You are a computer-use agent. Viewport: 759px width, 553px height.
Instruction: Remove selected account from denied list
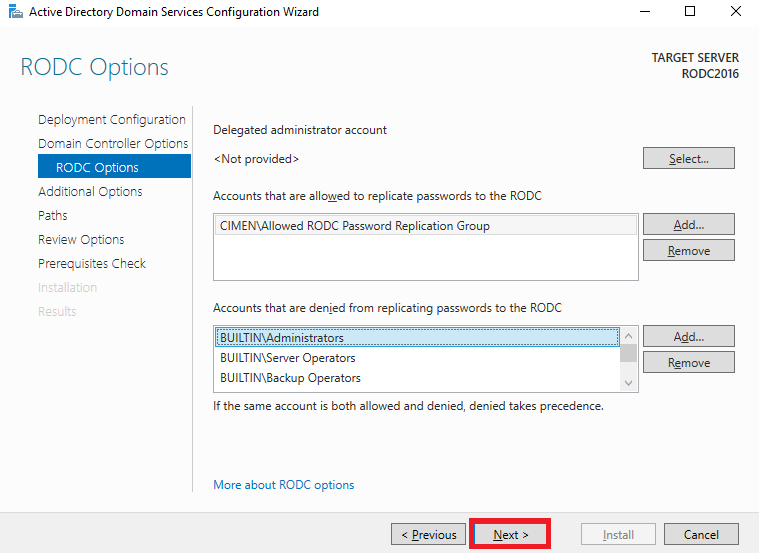click(688, 362)
